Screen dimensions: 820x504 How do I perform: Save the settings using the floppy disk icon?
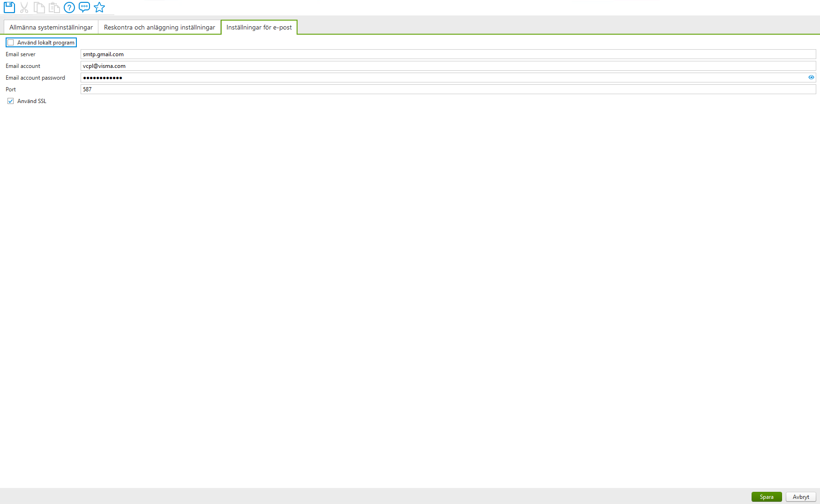pos(9,7)
